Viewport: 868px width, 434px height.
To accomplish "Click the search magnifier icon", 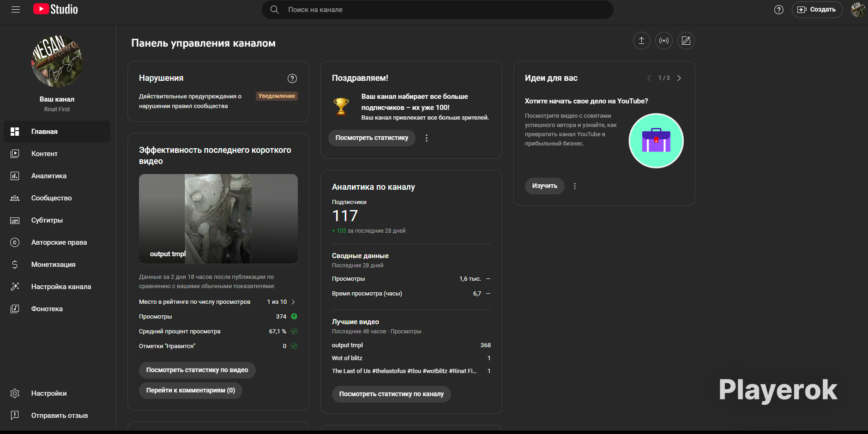I will 274,10.
